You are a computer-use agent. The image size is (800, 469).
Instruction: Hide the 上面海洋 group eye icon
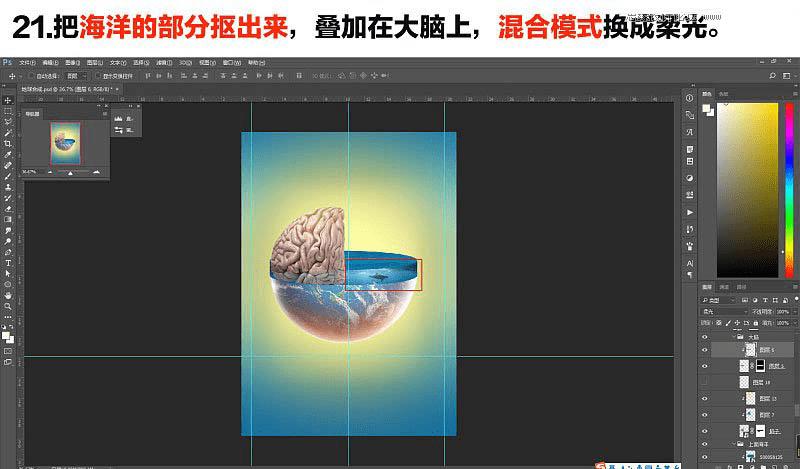click(705, 444)
